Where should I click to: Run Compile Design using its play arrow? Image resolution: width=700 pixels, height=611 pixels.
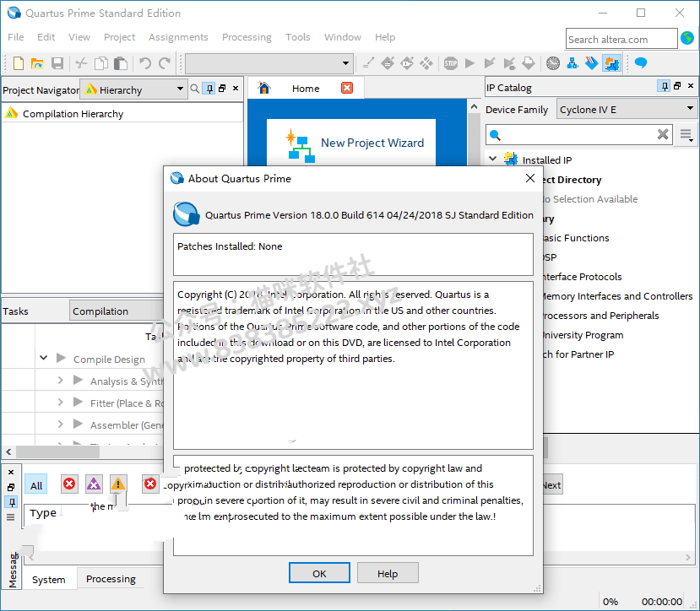click(61, 358)
